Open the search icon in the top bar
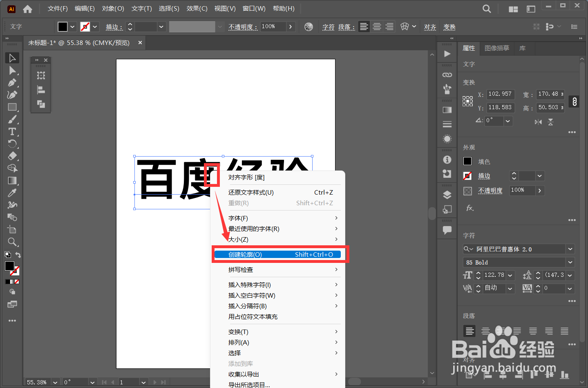Viewport: 588px width, 388px height. (487, 9)
